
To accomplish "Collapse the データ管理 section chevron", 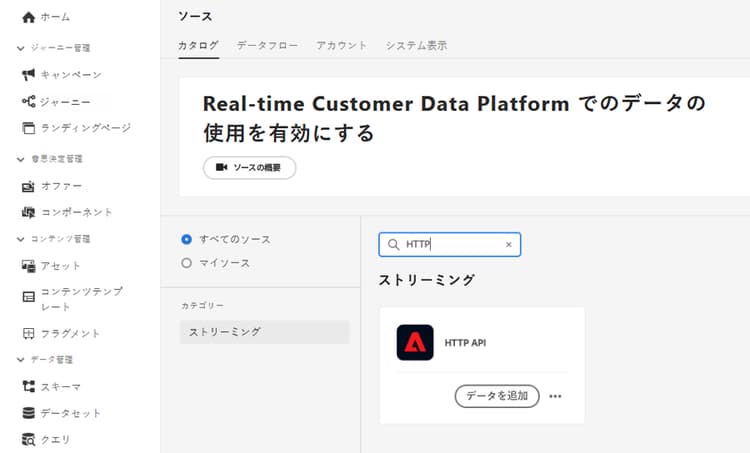I will point(21,359).
